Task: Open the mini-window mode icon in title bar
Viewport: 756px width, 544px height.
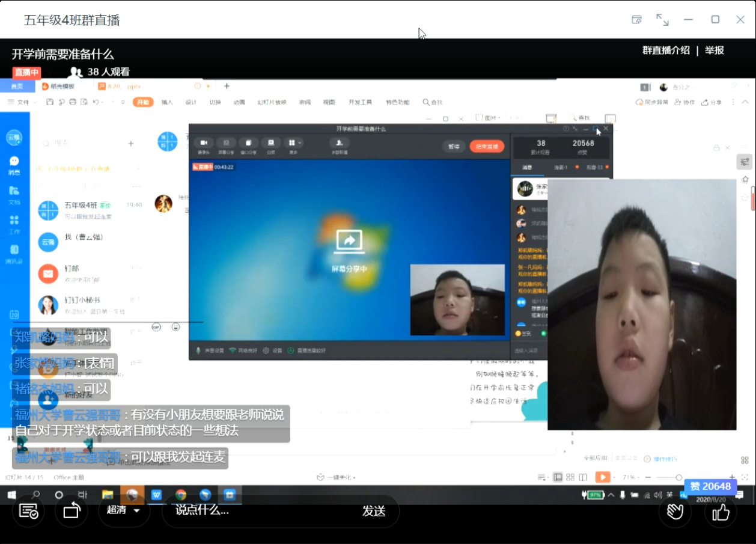Action: [x=637, y=20]
